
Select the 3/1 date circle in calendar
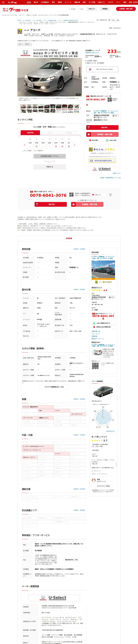point(69,146)
